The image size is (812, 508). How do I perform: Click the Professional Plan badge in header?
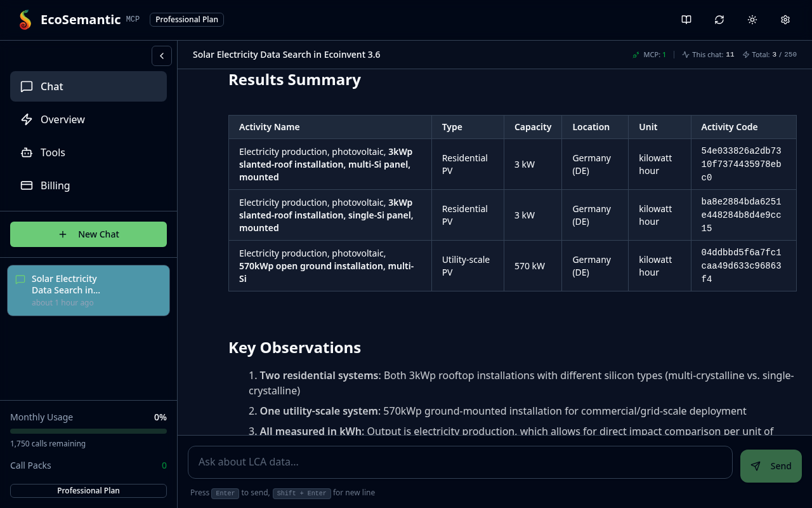pyautogui.click(x=187, y=20)
